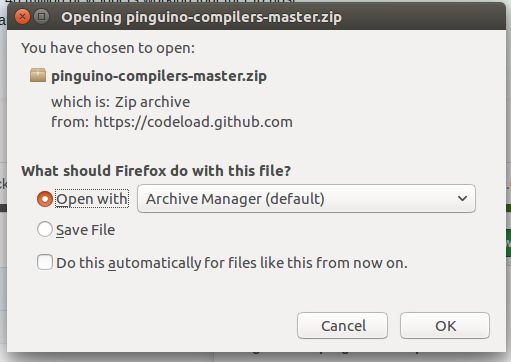This screenshot has width=511, height=362.
Task: Click the dialog title bar text
Action: pos(201,17)
